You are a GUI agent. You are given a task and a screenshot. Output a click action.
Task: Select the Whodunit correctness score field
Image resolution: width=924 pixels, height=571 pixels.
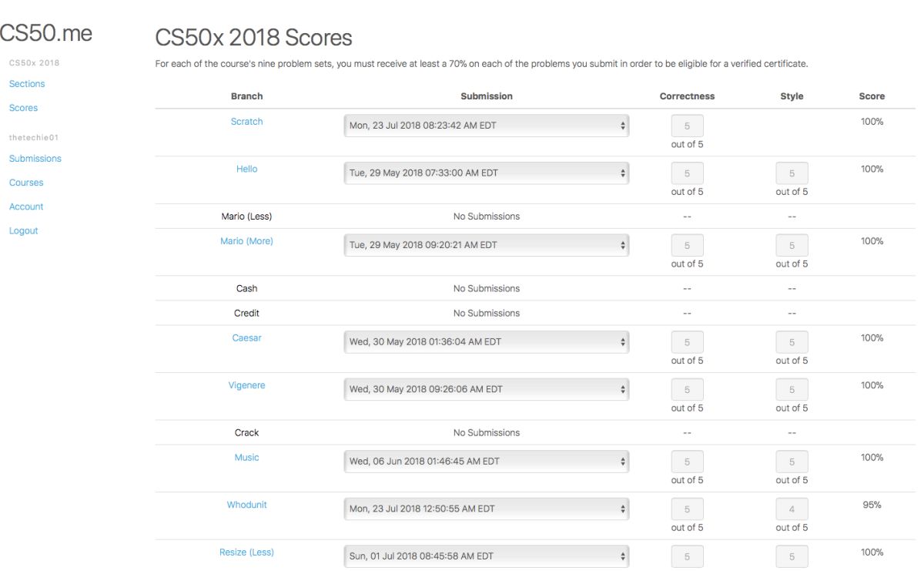tap(687, 509)
